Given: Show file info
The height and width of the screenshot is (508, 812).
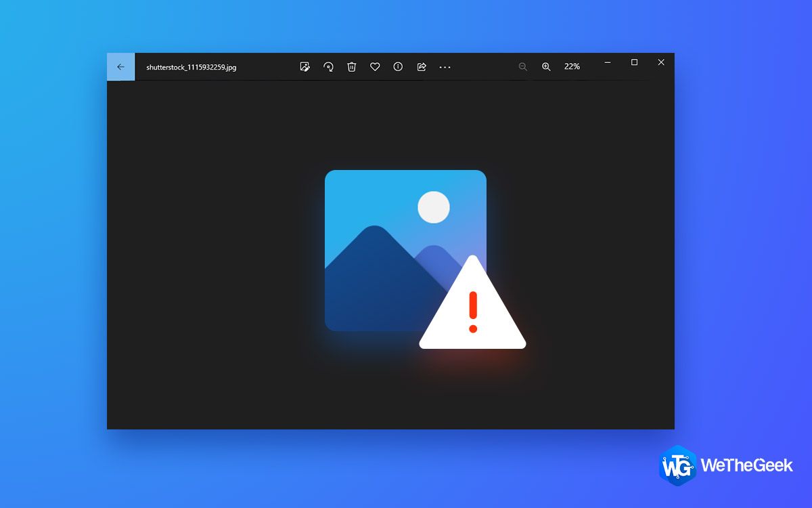Looking at the screenshot, I should pos(398,67).
